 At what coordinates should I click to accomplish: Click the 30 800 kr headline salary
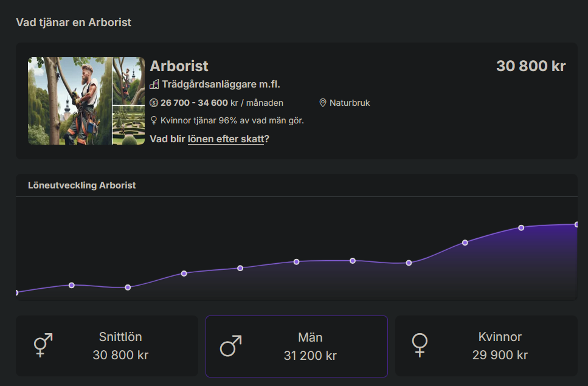tap(531, 66)
